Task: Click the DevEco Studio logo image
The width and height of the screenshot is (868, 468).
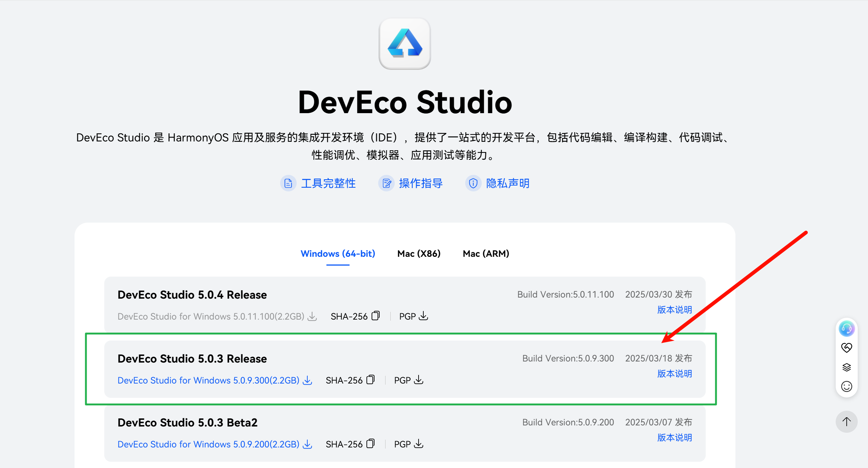Action: (405, 43)
